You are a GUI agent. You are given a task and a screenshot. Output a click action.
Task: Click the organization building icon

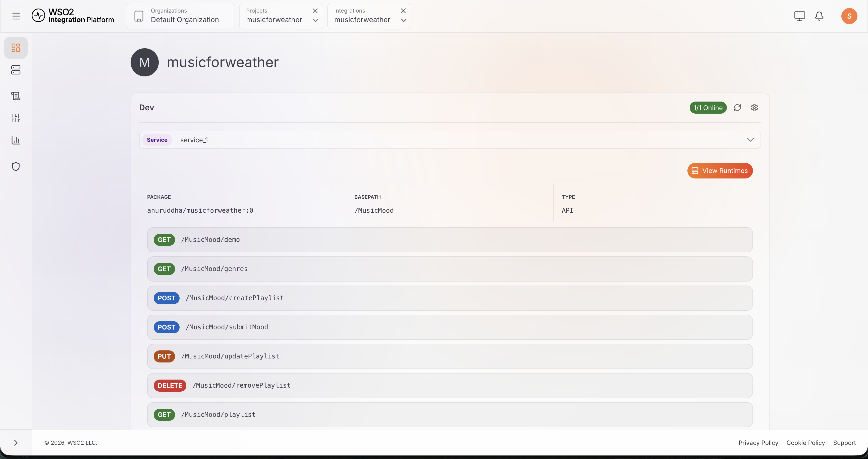pyautogui.click(x=139, y=16)
